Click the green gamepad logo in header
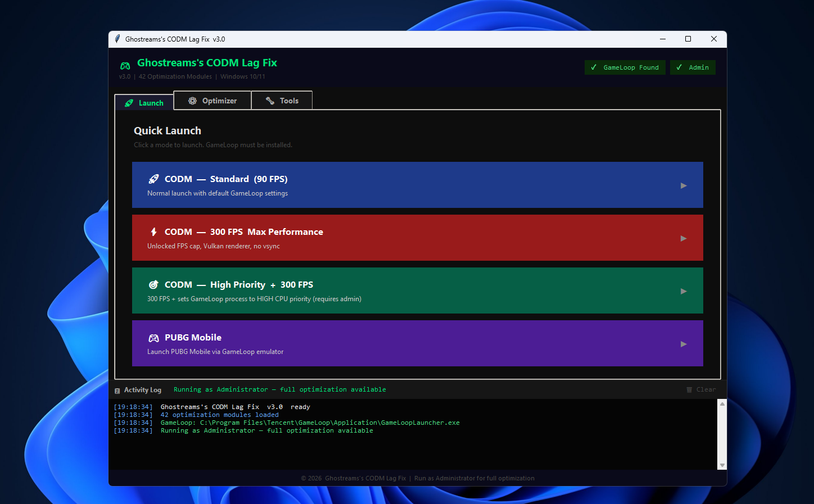 pos(125,66)
